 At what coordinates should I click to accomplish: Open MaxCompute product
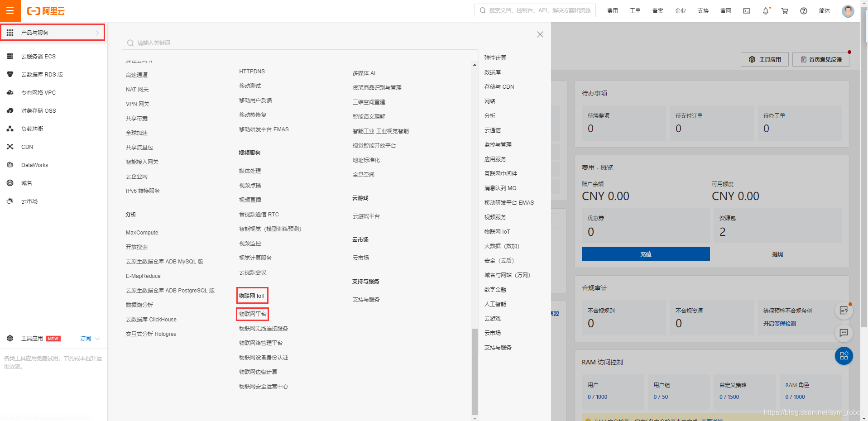(x=142, y=232)
